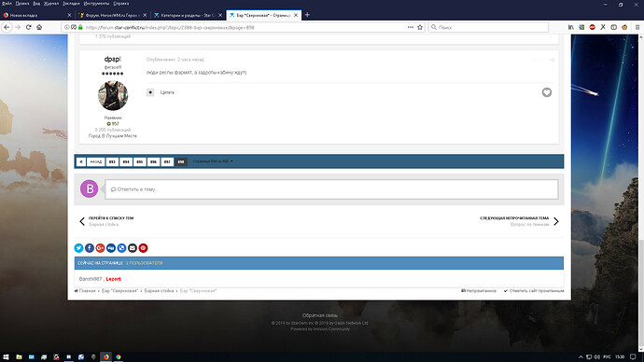This screenshot has width=644, height=362.
Task: Open the page jump dropdown in pagination
Action: [x=213, y=161]
